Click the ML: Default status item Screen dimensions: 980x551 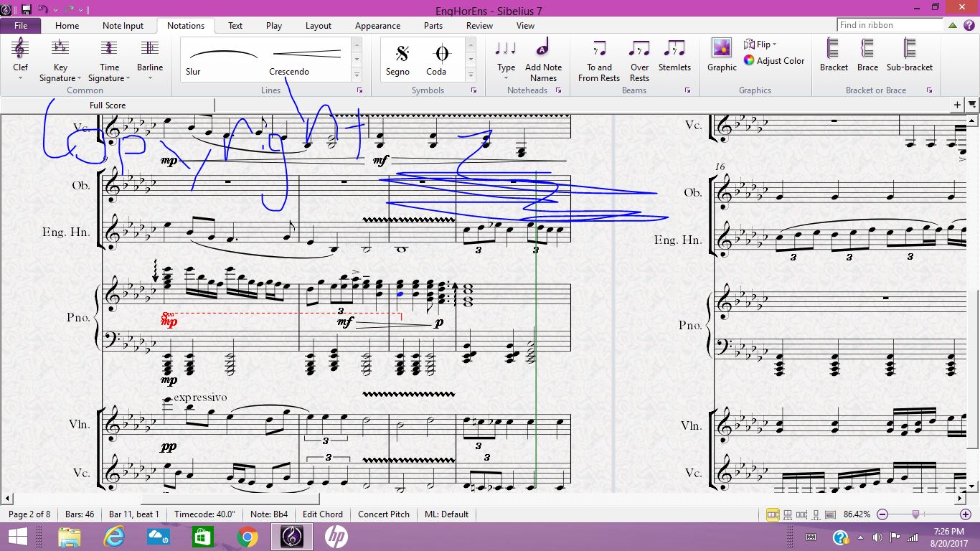(x=446, y=514)
